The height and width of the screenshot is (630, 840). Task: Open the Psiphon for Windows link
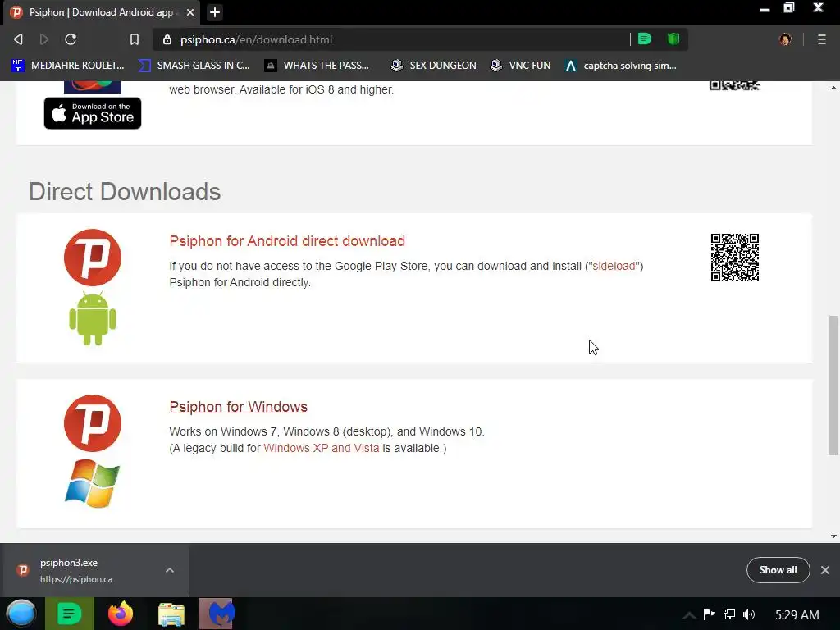tap(239, 407)
